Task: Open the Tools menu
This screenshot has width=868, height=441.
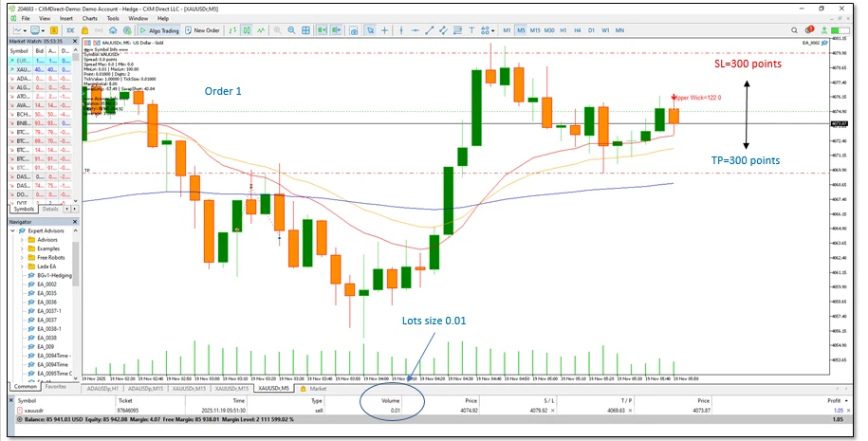Action: (113, 18)
